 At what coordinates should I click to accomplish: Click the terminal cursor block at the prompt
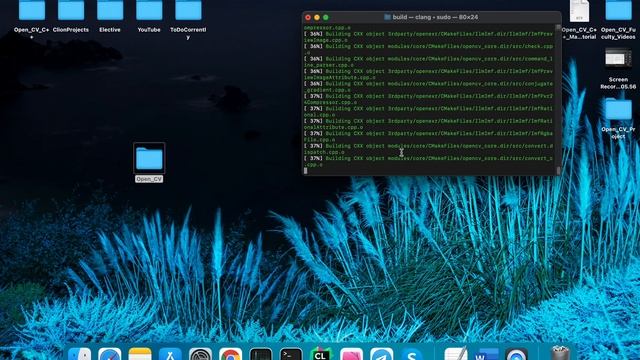pyautogui.click(x=306, y=171)
